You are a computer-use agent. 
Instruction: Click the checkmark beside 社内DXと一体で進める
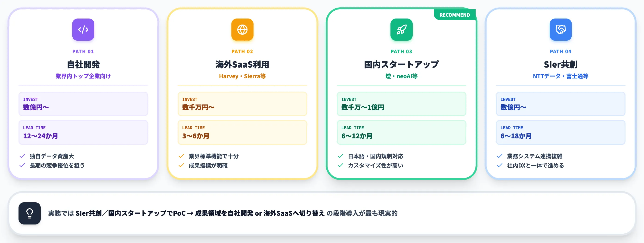coord(499,165)
